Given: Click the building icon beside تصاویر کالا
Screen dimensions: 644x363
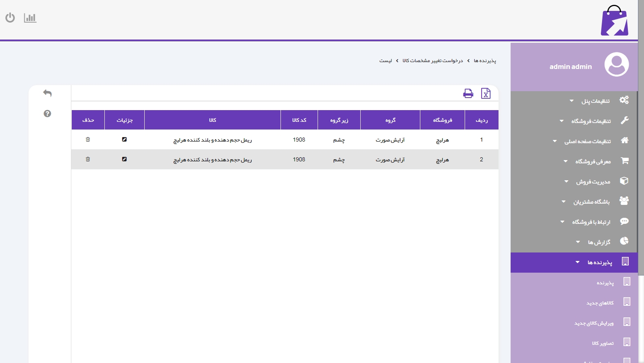Looking at the screenshot, I should pos(627,342).
